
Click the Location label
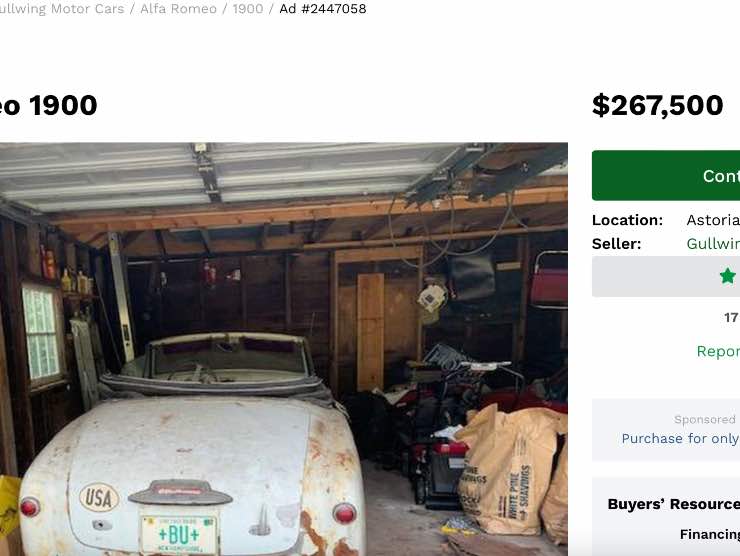627,220
